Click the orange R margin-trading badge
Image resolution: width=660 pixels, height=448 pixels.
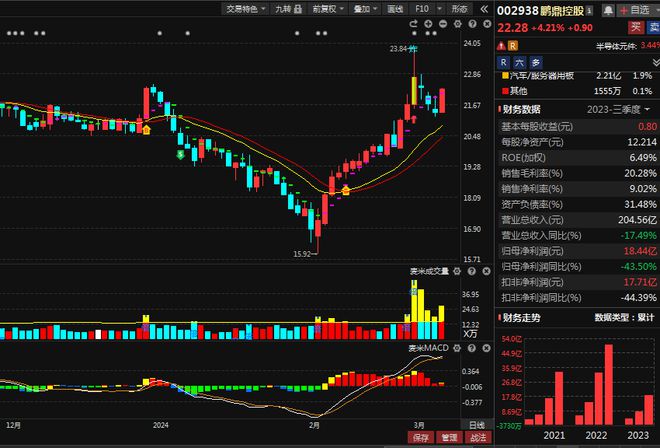[512, 46]
